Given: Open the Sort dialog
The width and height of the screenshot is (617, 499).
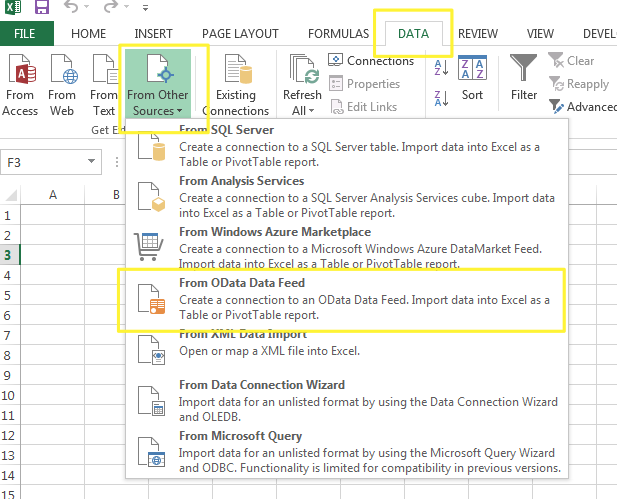Looking at the screenshot, I should point(472,78).
